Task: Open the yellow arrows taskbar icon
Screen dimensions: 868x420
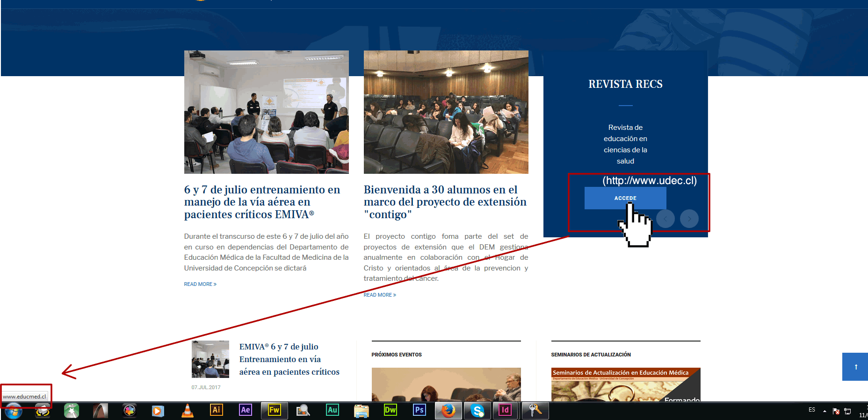Action: click(43, 411)
